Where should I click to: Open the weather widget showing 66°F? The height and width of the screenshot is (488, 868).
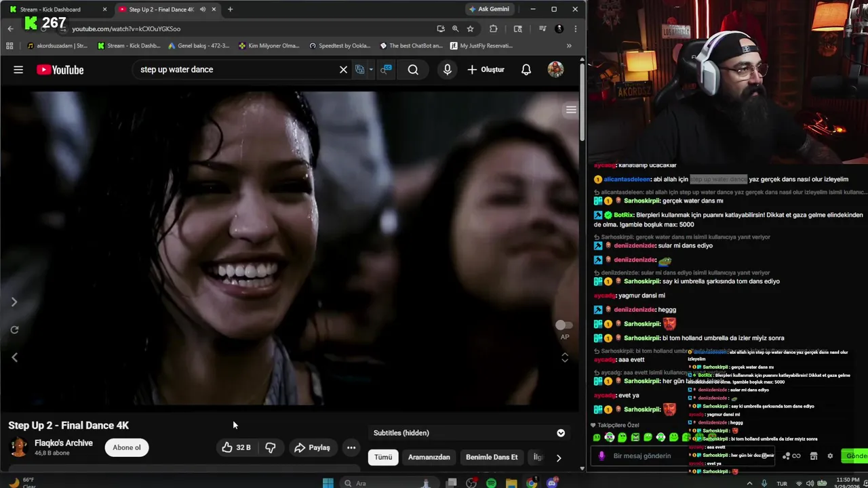click(x=22, y=483)
